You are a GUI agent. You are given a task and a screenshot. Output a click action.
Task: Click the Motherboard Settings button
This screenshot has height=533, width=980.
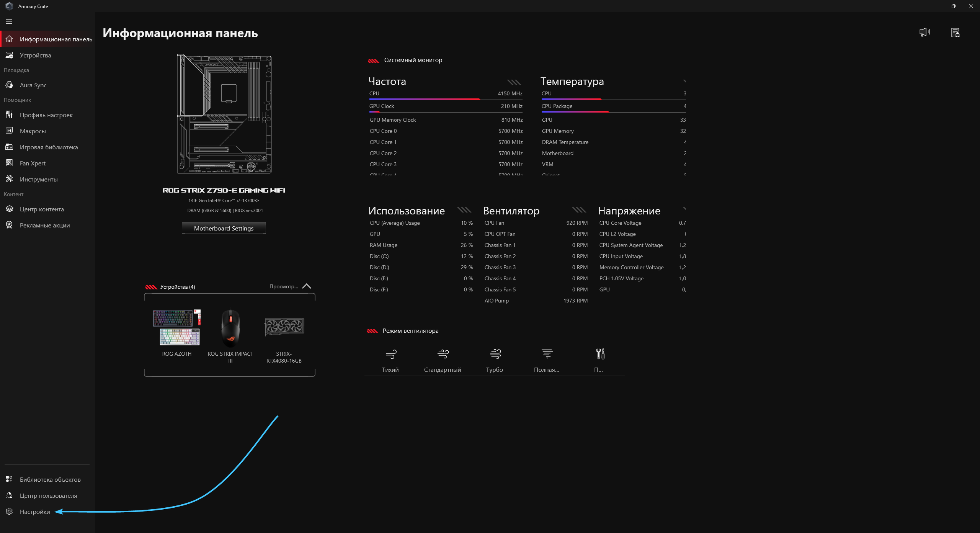pyautogui.click(x=224, y=228)
